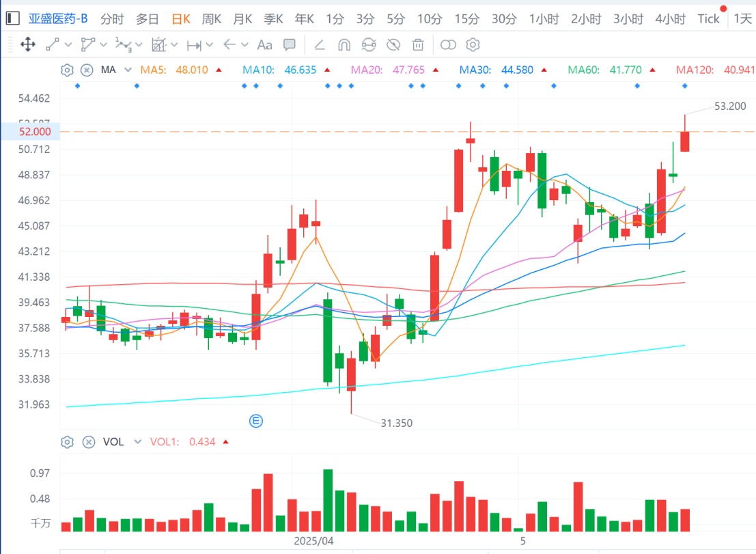The height and width of the screenshot is (554, 756).
Task: Select the angle measurement drawing tool
Action: (319, 45)
